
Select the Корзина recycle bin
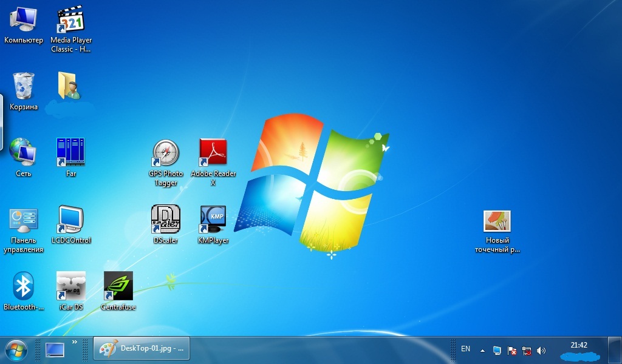(23, 87)
